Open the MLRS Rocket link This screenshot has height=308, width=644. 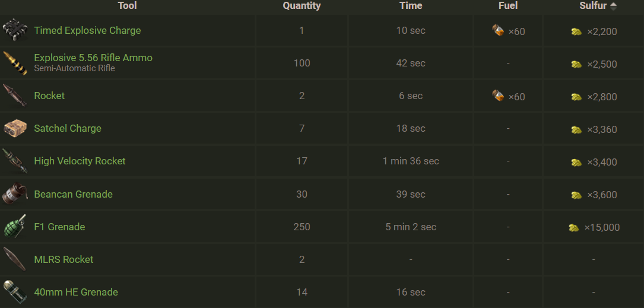point(64,259)
